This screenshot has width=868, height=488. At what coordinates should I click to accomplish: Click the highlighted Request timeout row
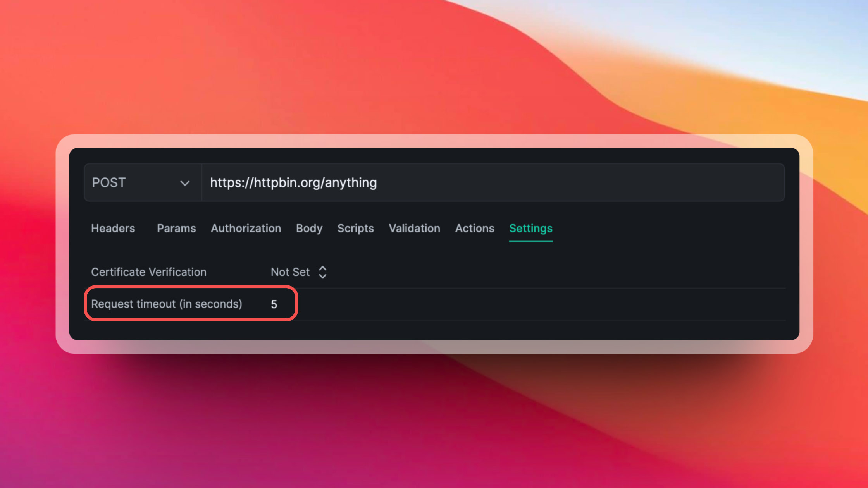click(x=191, y=304)
